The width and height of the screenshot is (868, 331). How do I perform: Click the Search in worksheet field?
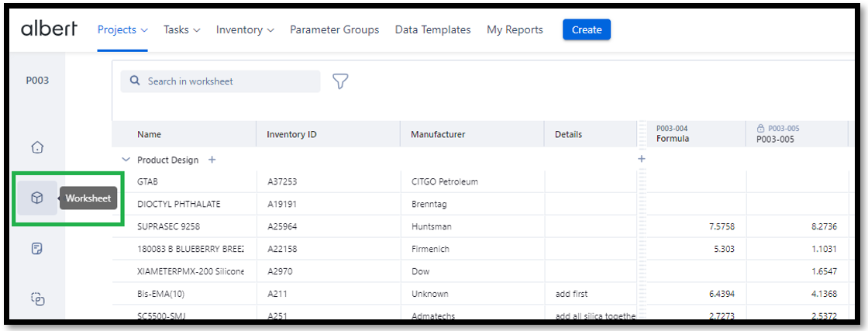225,81
